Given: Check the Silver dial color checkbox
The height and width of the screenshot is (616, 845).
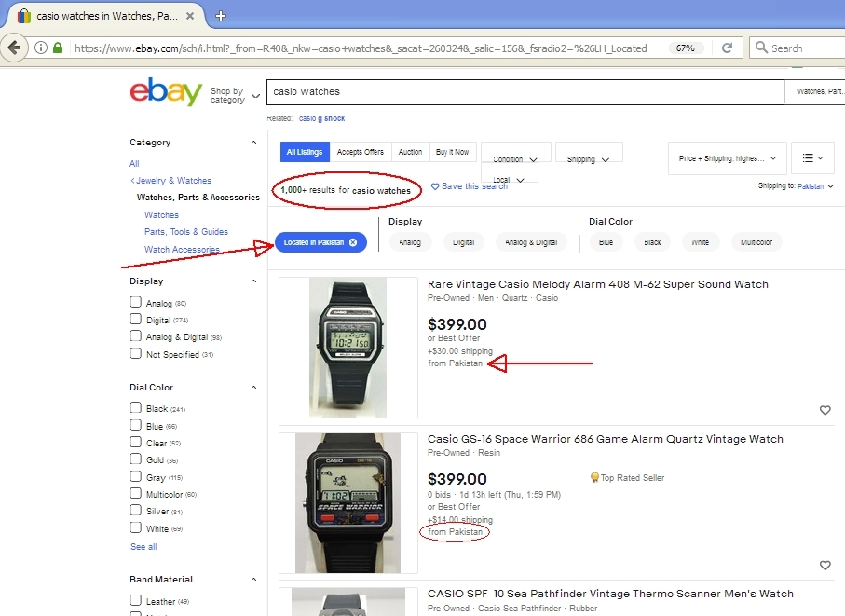Looking at the screenshot, I should click(x=136, y=511).
